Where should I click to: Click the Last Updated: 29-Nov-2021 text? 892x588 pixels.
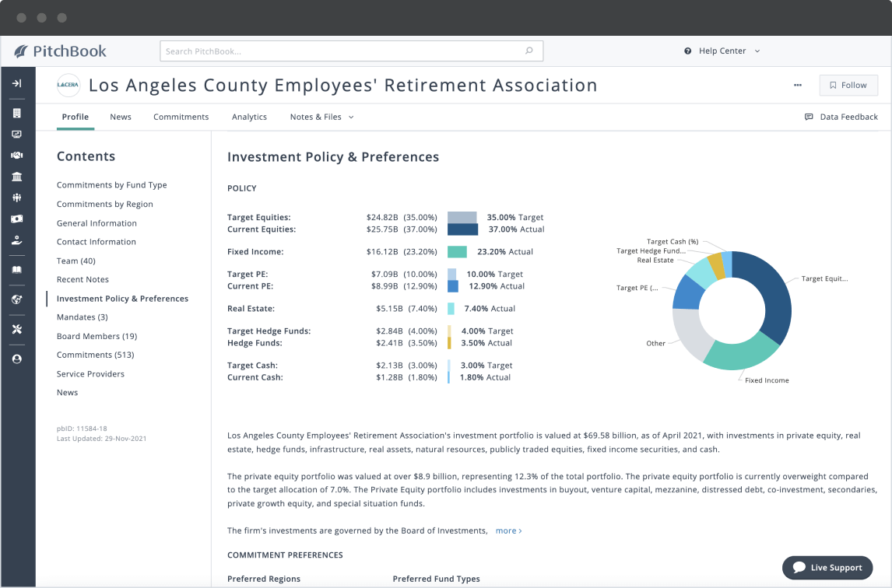tap(101, 439)
